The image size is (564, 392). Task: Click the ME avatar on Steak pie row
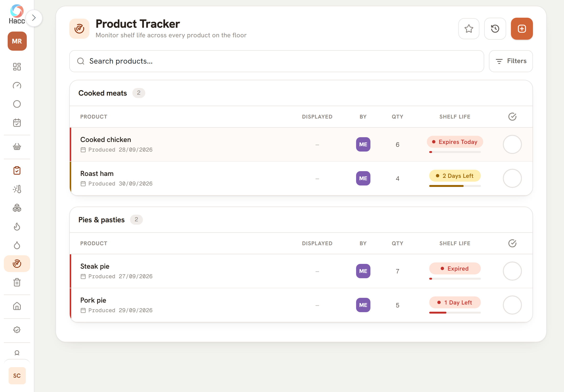[363, 271]
